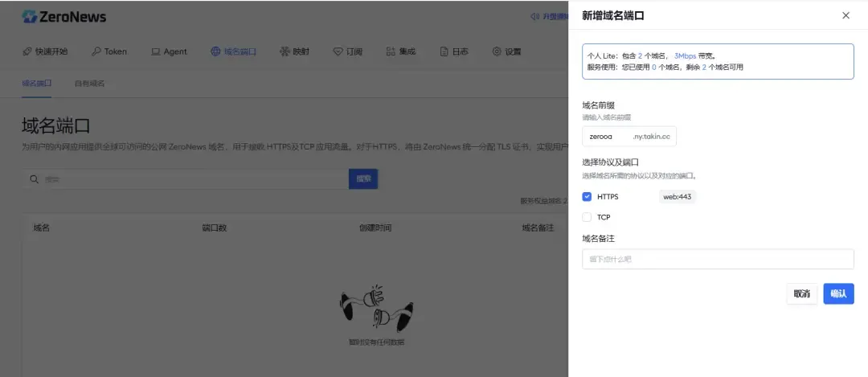Image resolution: width=868 pixels, height=377 pixels.
Task: Click the 域名 column header
Action: 42,227
